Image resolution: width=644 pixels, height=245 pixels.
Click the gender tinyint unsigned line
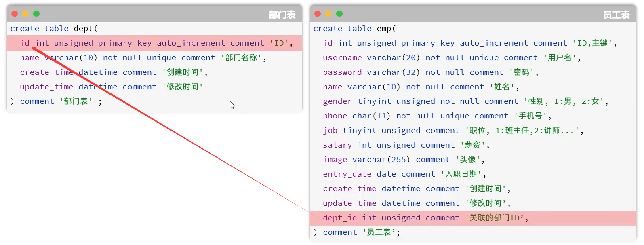pos(465,101)
